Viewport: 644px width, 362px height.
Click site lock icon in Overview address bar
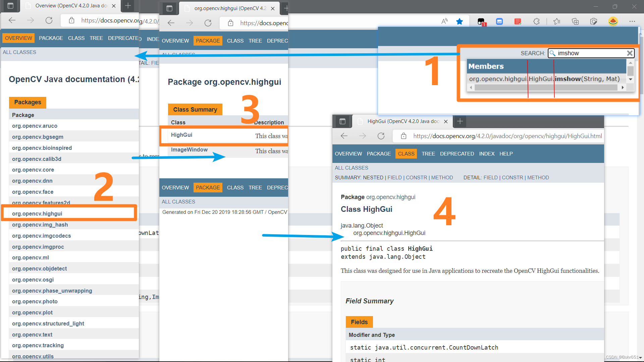tap(71, 20)
